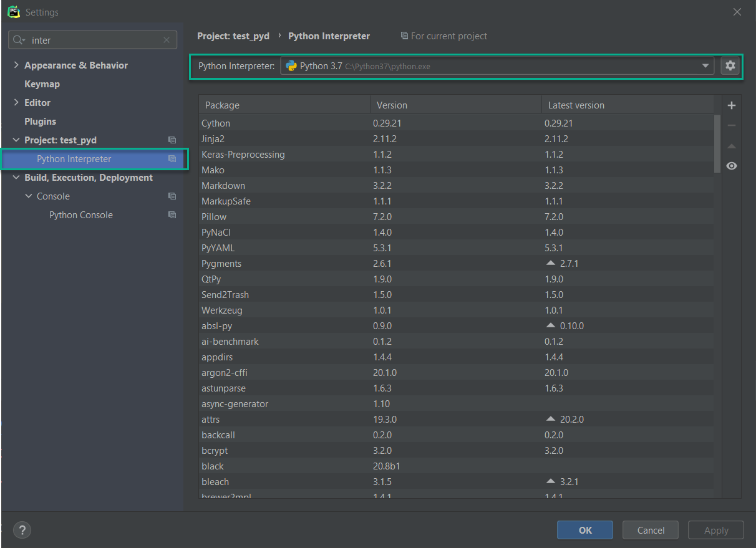This screenshot has height=548, width=756.
Task: Click the upgrade arrow next to Pygments
Action: [x=550, y=263]
